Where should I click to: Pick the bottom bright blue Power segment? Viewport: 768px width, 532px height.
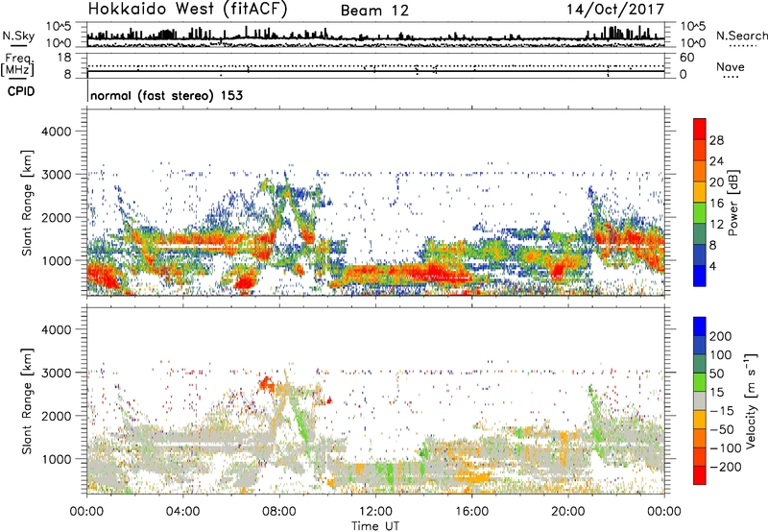[x=700, y=276]
